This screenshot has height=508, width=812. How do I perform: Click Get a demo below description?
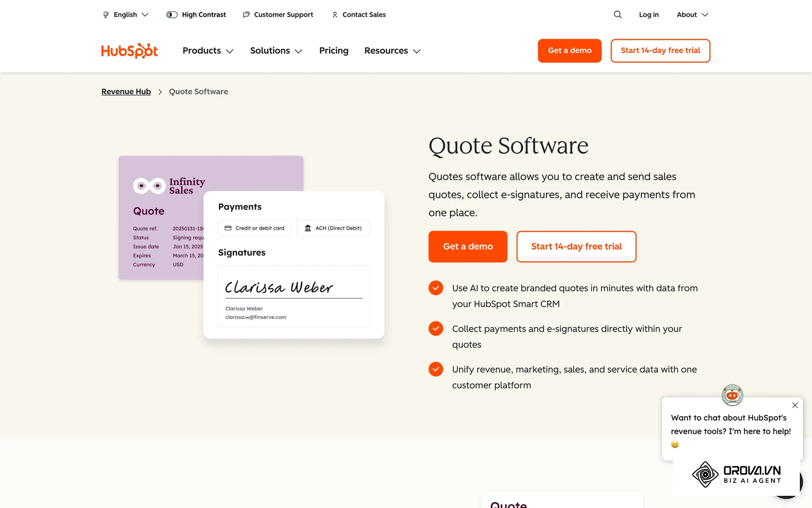click(468, 246)
